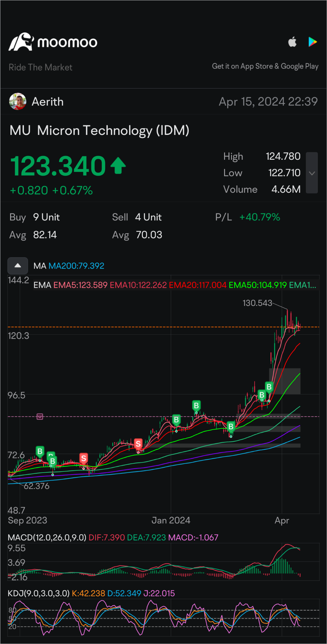Image resolution: width=327 pixels, height=644 pixels.
Task: Click the 'MACD(12.0,26.0,9.0)' indicator title
Action: (x=47, y=537)
